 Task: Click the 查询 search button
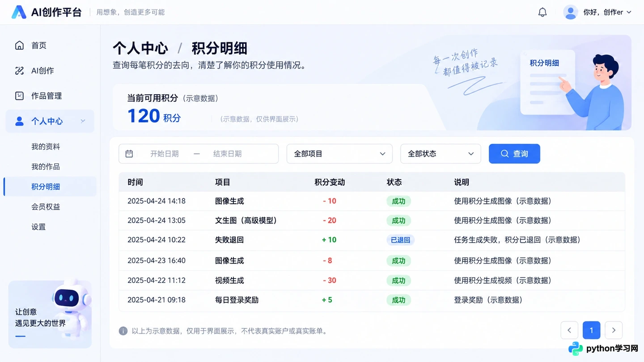pyautogui.click(x=514, y=154)
